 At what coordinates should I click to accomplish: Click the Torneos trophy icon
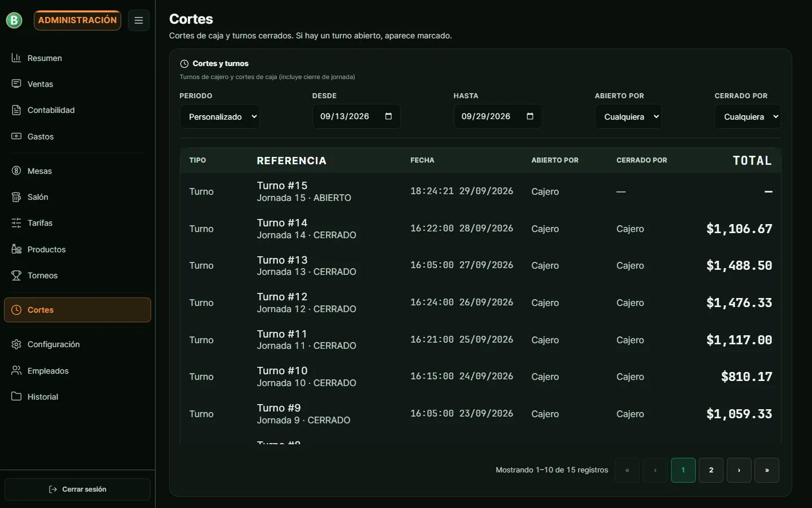tap(16, 275)
